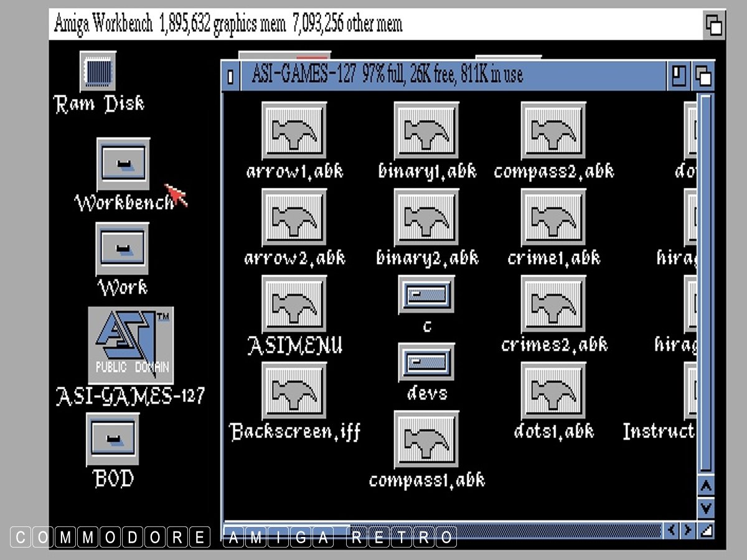Select the binary2.abk file icon

[x=426, y=219]
